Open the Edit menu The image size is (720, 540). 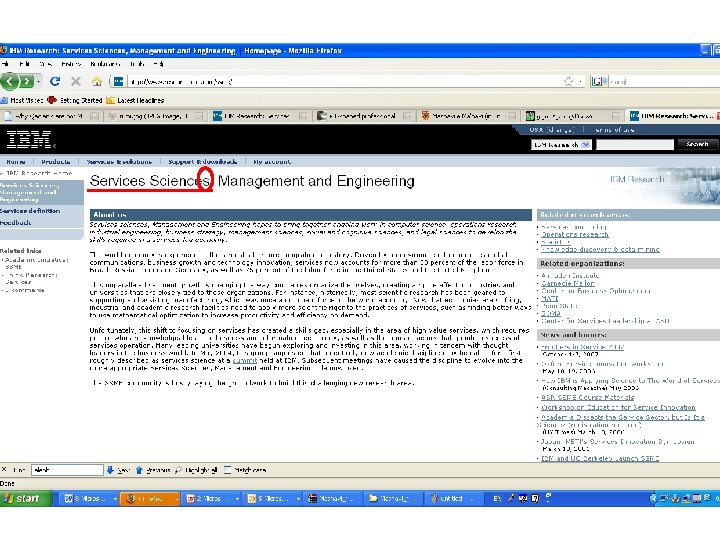pos(24,64)
